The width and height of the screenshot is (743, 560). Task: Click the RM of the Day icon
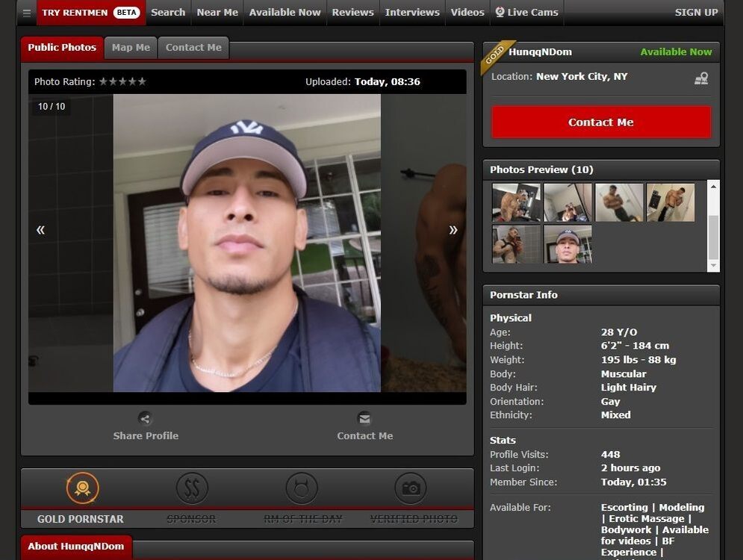point(302,488)
